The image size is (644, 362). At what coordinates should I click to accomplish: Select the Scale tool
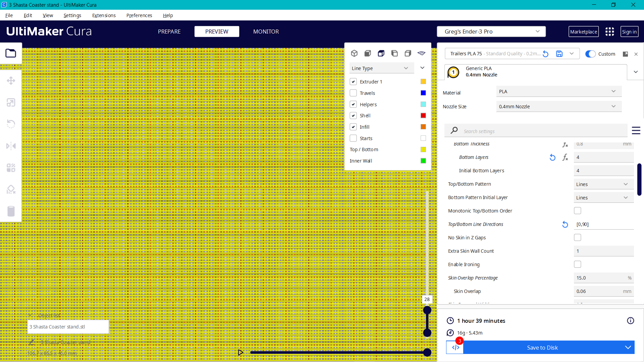[11, 102]
